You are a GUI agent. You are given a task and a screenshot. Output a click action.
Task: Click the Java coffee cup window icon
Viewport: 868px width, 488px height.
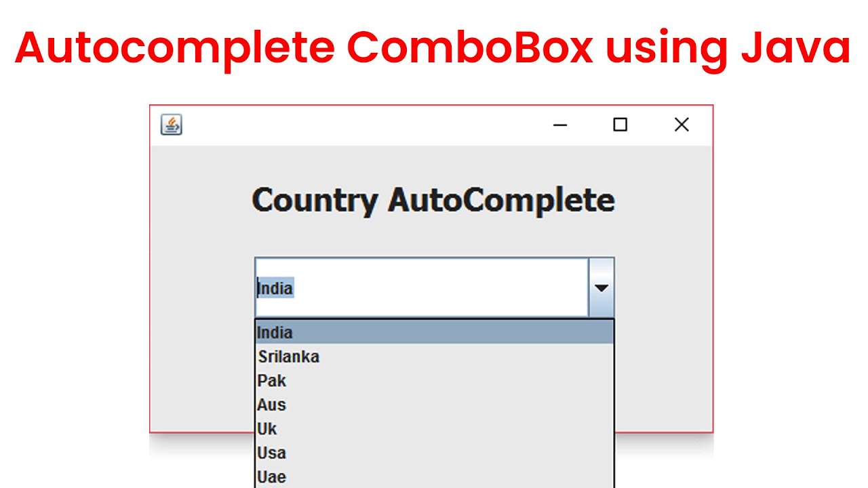[172, 125]
